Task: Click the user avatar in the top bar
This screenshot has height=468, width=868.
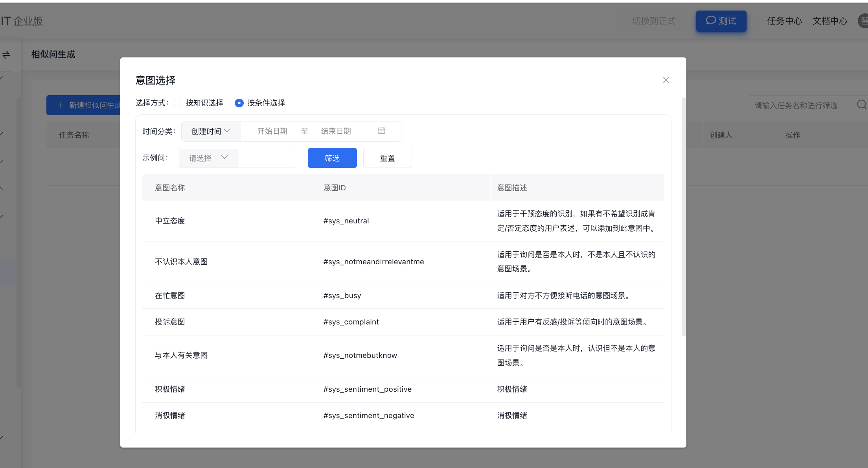Action: (863, 21)
